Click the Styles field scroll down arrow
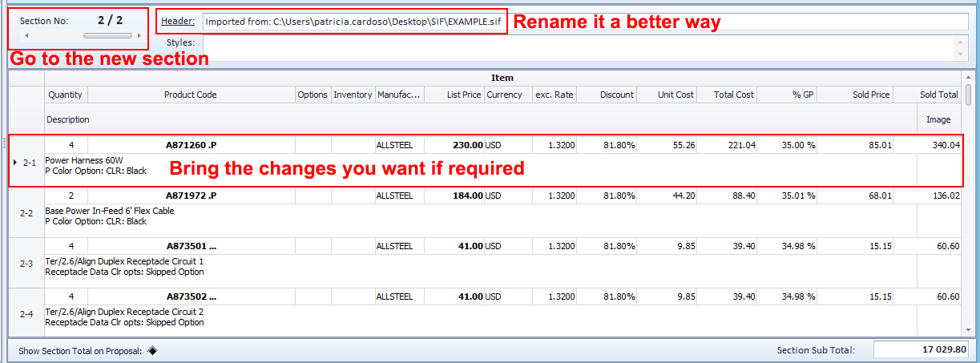Viewport: 980px width, 363px height. point(961,54)
